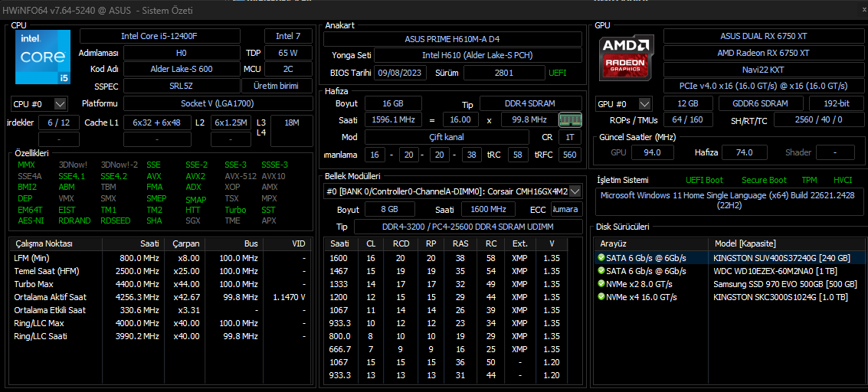
Task: Click the Çalışma Noktası column header
Action: tap(56, 243)
